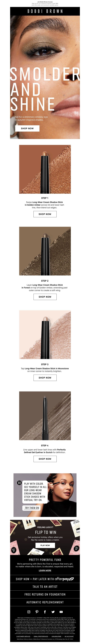Shop Now under Step 2 Forest shade

coord(45,297)
